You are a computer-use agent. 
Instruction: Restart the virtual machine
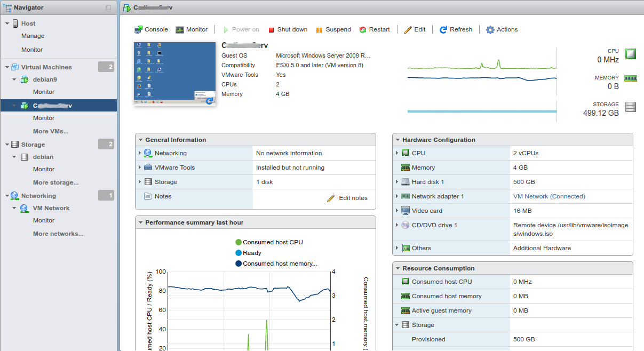point(375,29)
